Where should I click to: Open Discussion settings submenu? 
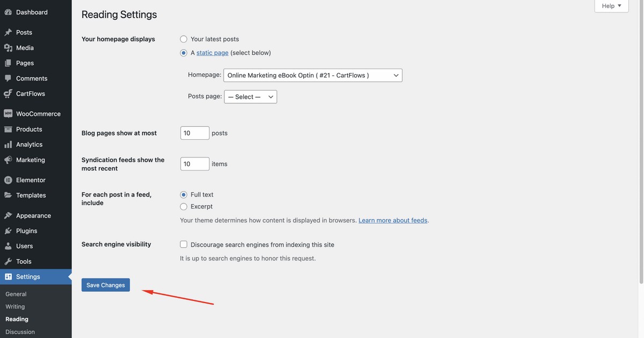[20, 332]
